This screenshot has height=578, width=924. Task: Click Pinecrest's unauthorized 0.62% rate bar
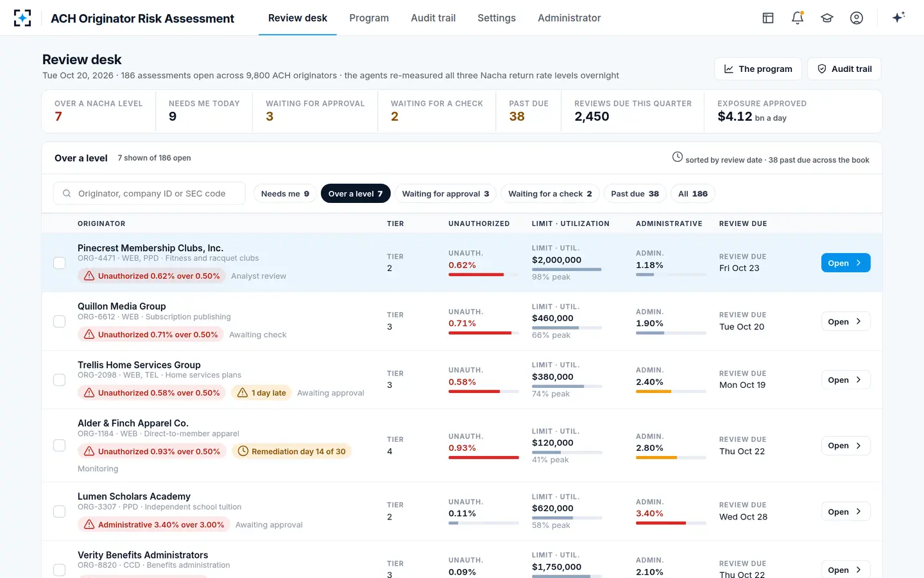[x=484, y=275]
